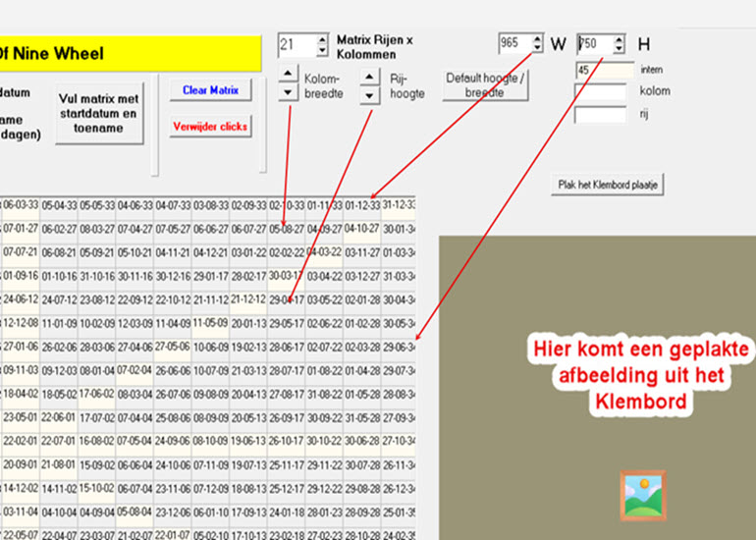
Task: Select matrix cell 21-12-12
Action: coord(249,299)
